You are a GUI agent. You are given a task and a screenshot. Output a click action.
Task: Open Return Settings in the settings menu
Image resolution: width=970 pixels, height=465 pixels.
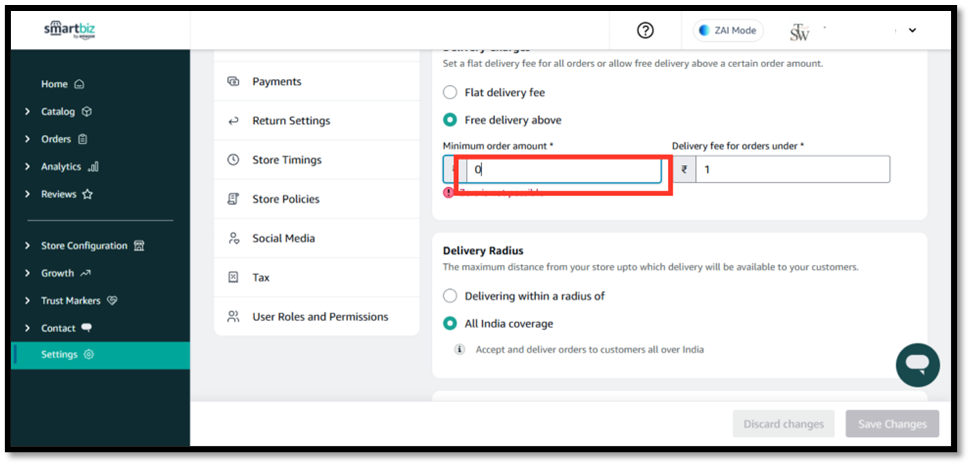coord(291,121)
